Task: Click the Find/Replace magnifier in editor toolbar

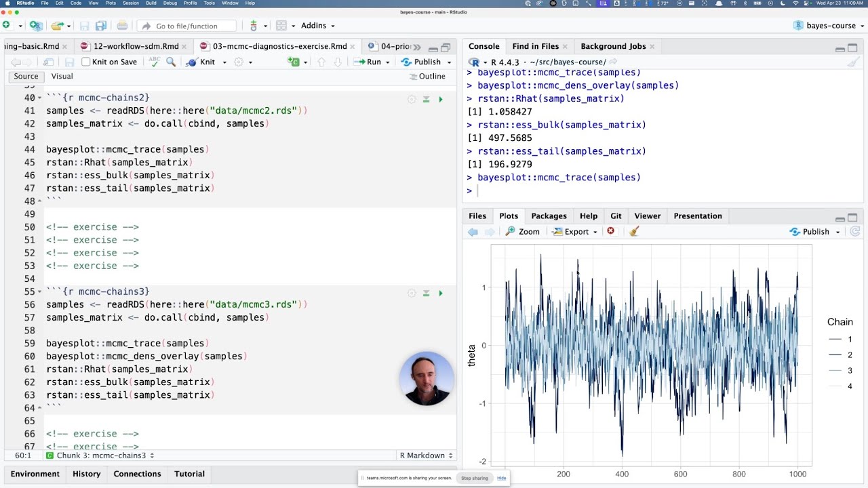Action: point(171,62)
